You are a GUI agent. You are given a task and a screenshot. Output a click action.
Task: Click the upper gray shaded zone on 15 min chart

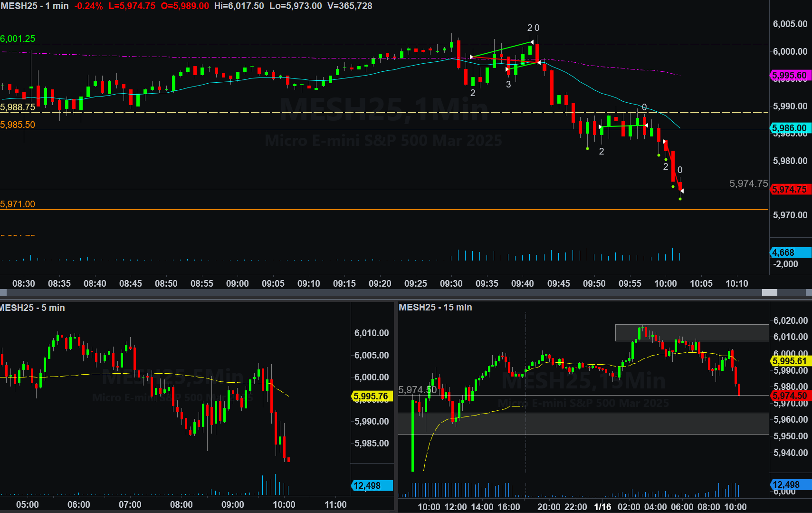coord(691,333)
